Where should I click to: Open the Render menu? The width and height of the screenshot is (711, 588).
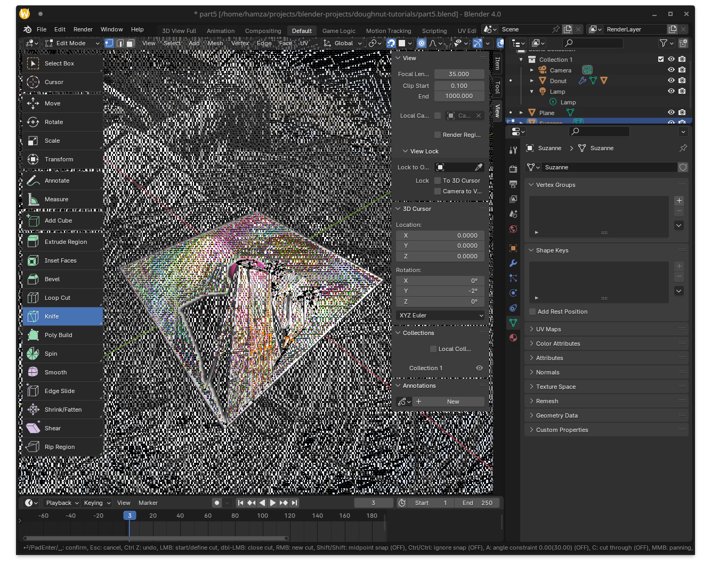click(x=83, y=29)
